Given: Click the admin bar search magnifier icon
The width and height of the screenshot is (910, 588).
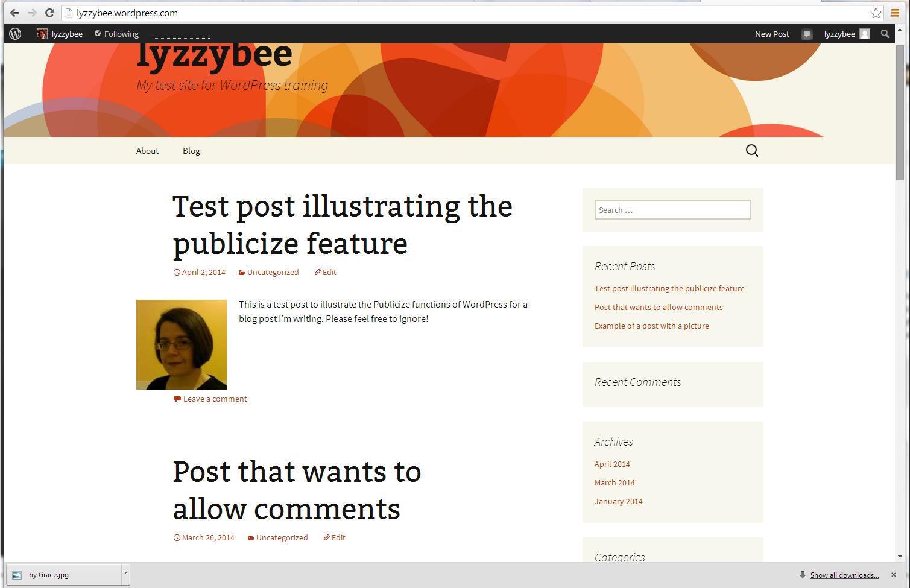Looking at the screenshot, I should point(885,34).
